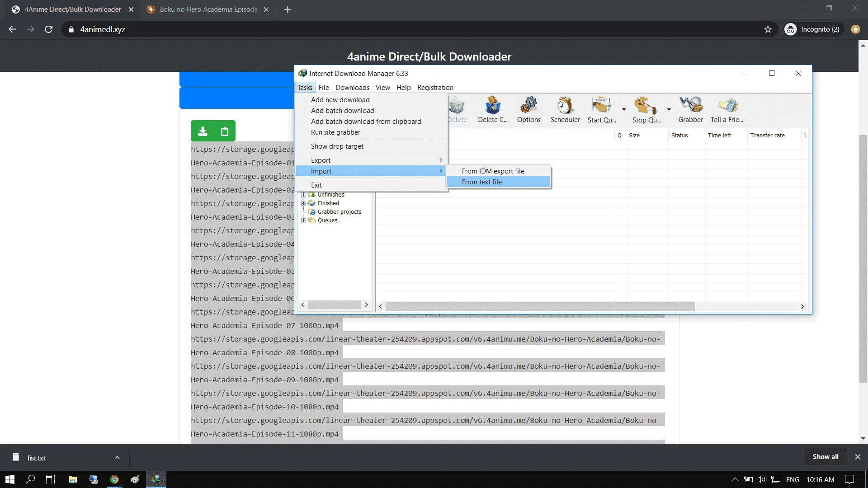The width and height of the screenshot is (868, 488).
Task: Open the Start Queue dropdown arrow
Action: point(624,110)
